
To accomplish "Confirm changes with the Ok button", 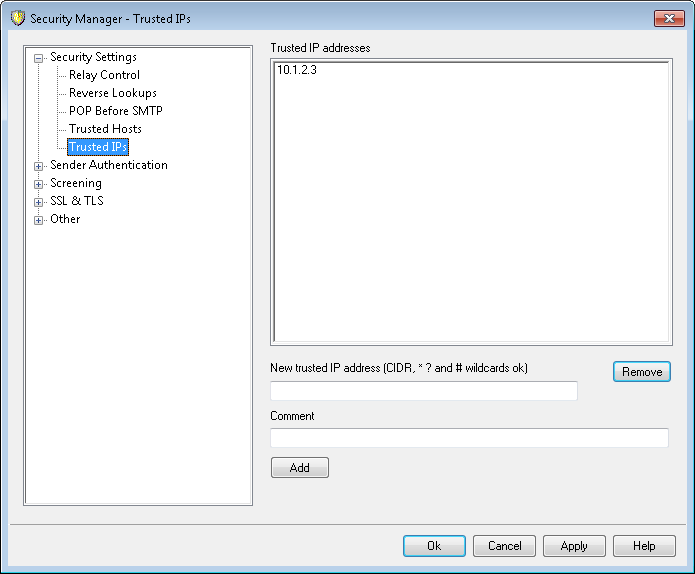I will (x=434, y=546).
